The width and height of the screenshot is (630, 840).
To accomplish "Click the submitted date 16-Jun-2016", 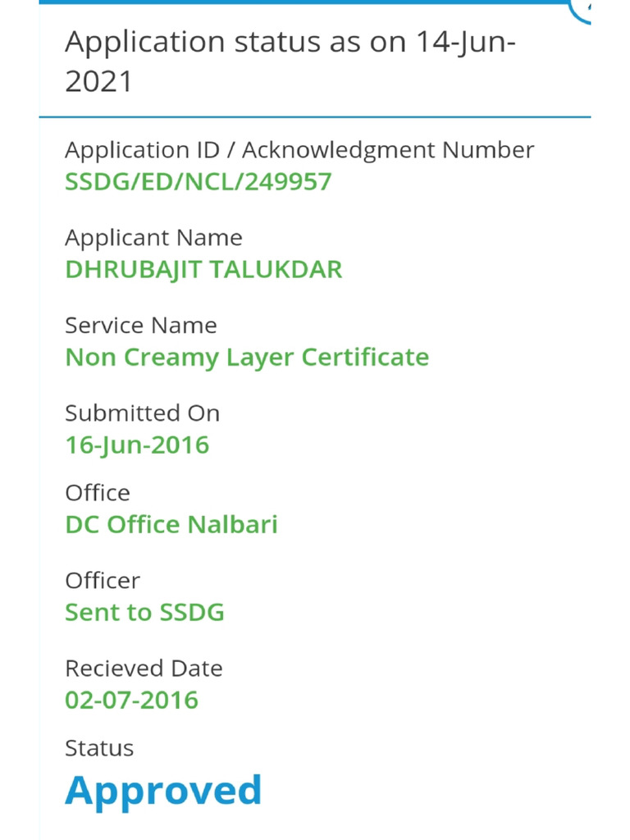I will pyautogui.click(x=137, y=445).
